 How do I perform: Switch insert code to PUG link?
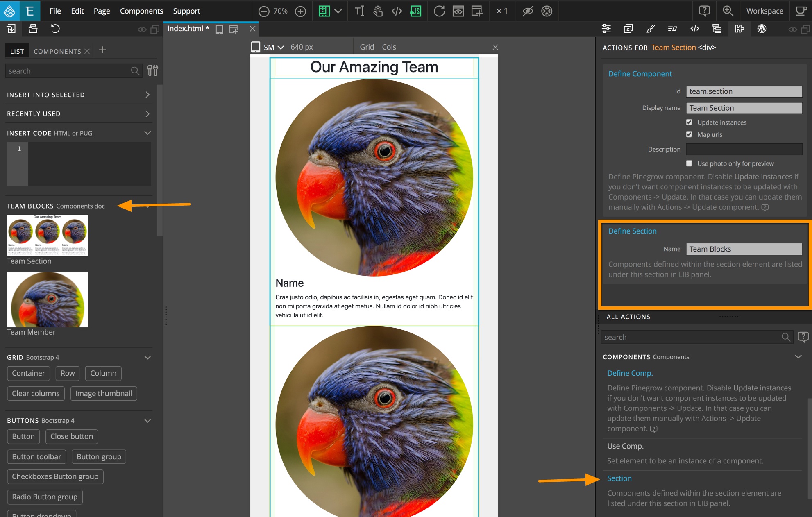click(x=86, y=133)
